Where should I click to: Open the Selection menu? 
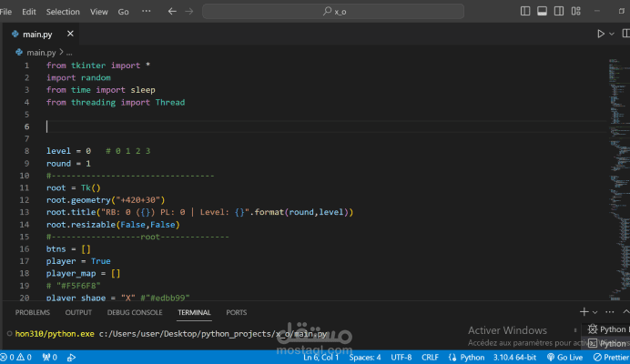tap(63, 12)
